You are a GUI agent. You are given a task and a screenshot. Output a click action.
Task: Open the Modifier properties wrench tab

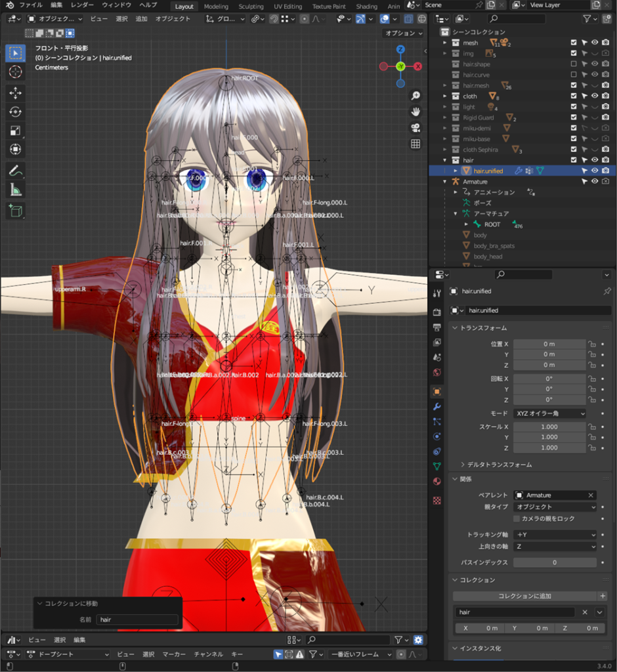[x=437, y=407]
